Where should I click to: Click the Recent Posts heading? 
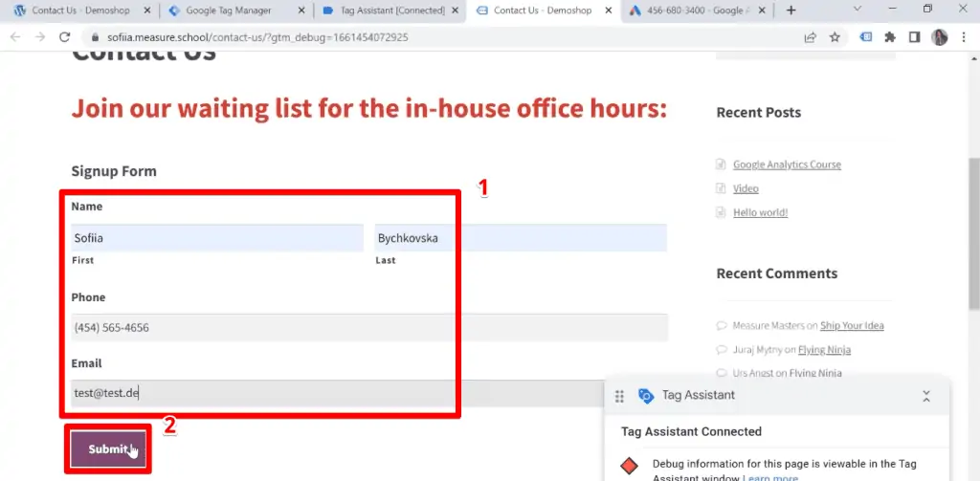point(758,113)
